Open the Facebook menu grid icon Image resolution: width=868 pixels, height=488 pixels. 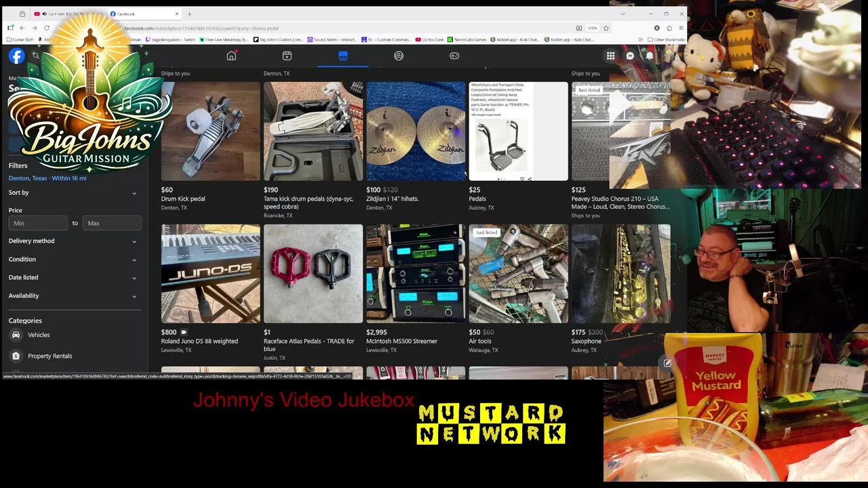610,56
